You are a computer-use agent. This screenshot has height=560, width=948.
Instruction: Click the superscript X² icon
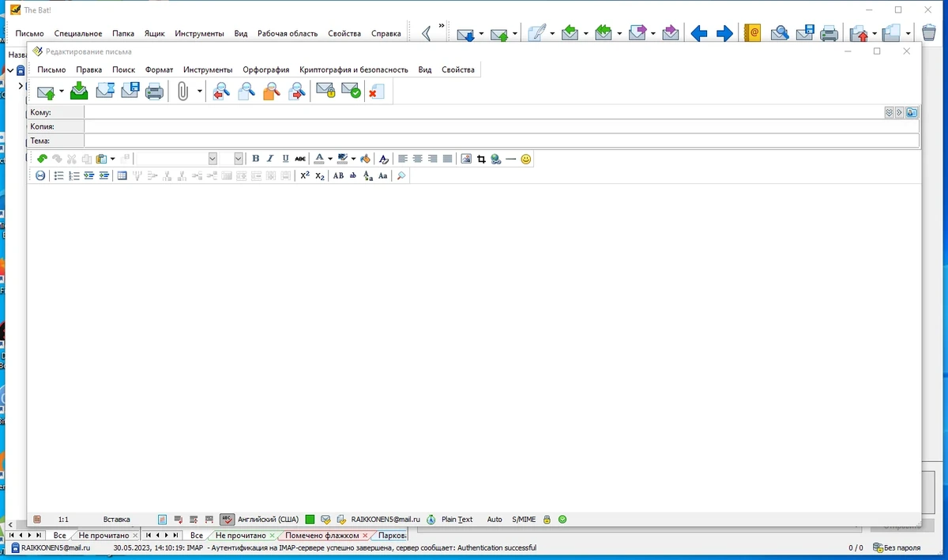(305, 175)
